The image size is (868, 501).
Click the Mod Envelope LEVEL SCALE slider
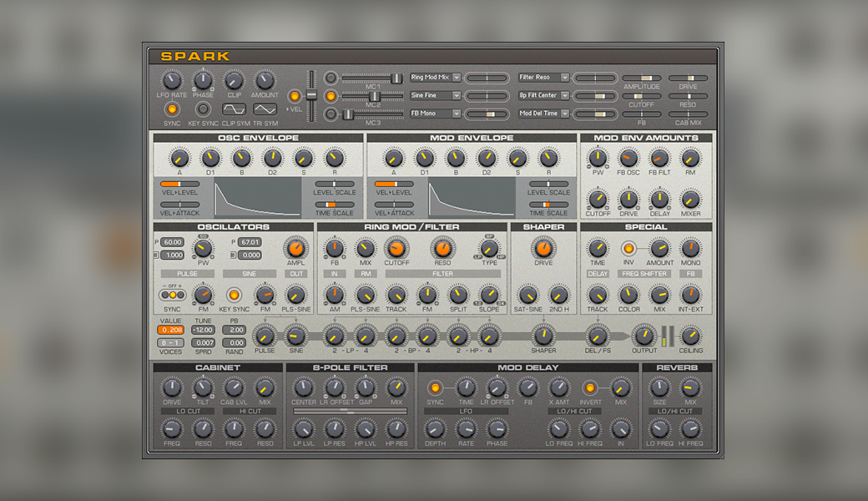[548, 184]
